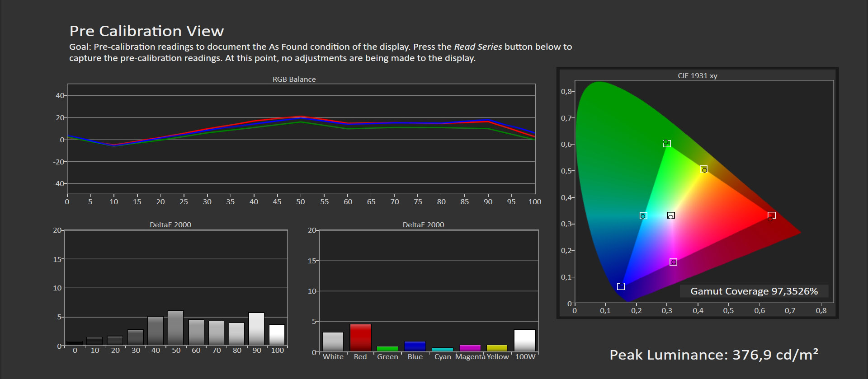Select the White bar in color DeltaE chart
Screen dimensions: 868x379
[x=333, y=342]
